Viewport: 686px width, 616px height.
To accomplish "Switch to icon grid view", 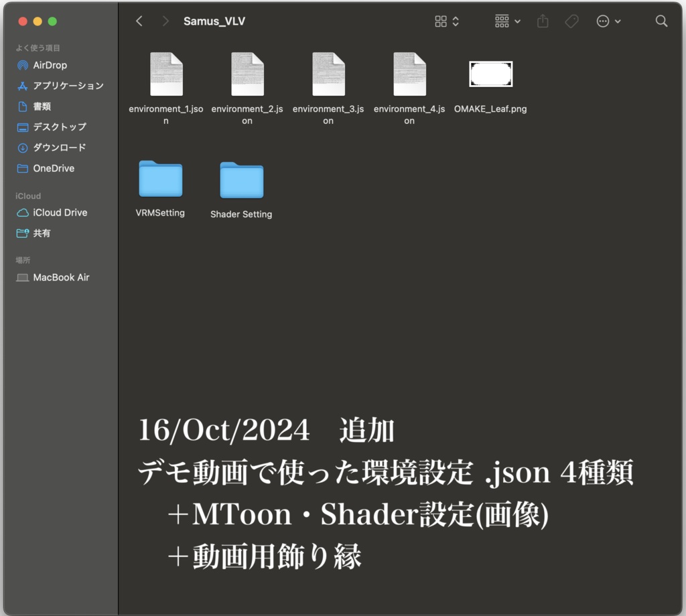I will pyautogui.click(x=441, y=21).
